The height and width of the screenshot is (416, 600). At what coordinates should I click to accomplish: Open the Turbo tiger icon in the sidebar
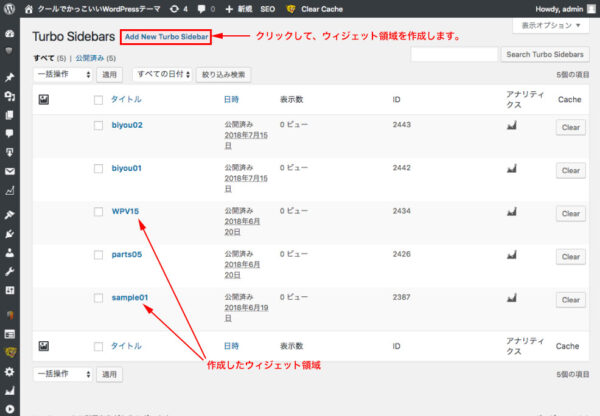[x=10, y=352]
